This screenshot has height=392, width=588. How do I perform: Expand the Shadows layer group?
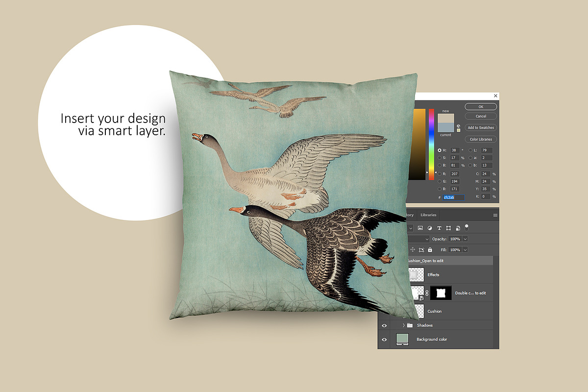[x=404, y=325]
